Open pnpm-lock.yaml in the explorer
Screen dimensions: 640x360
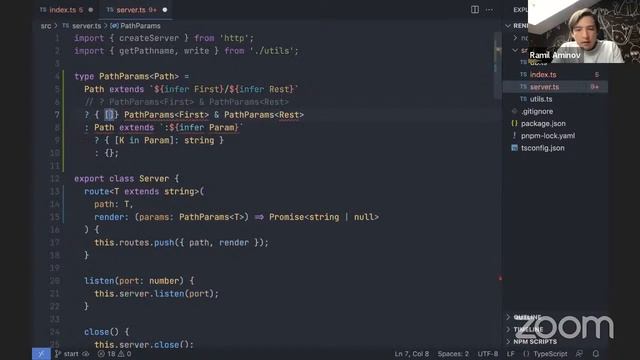(x=548, y=136)
